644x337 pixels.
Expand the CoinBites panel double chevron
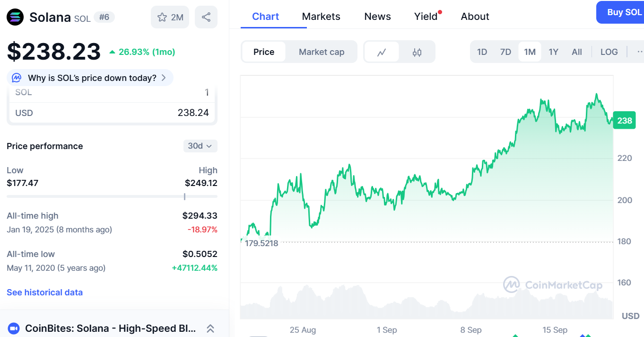[211, 328]
